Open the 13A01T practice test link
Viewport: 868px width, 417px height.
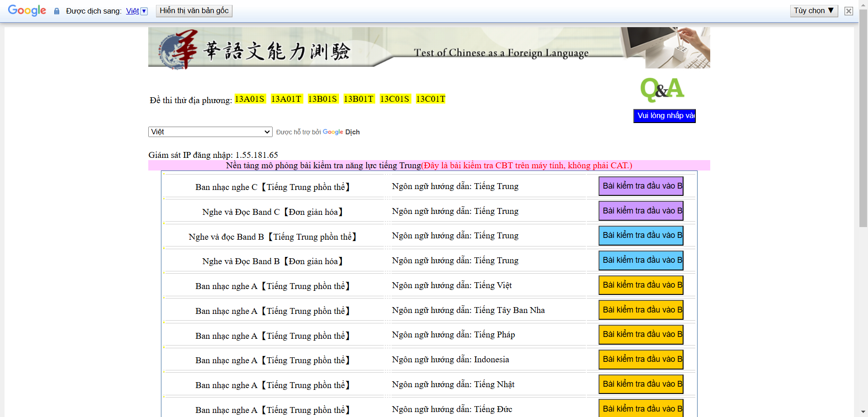pos(286,99)
